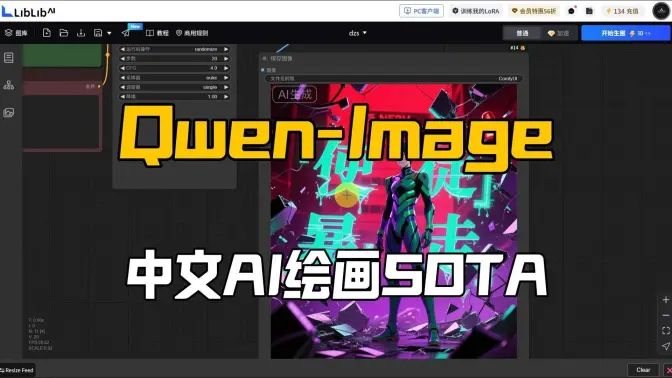Decrease steps value 20 with left arrow

click(123, 59)
